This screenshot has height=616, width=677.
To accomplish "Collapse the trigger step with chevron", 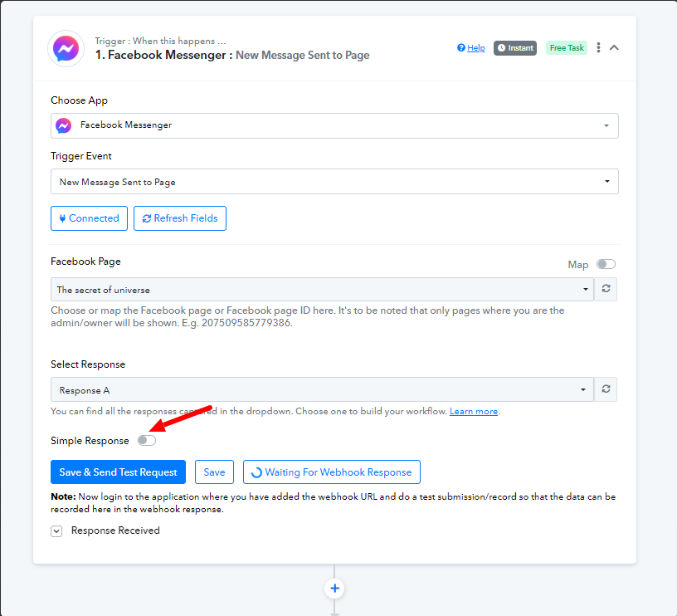I will tap(614, 47).
